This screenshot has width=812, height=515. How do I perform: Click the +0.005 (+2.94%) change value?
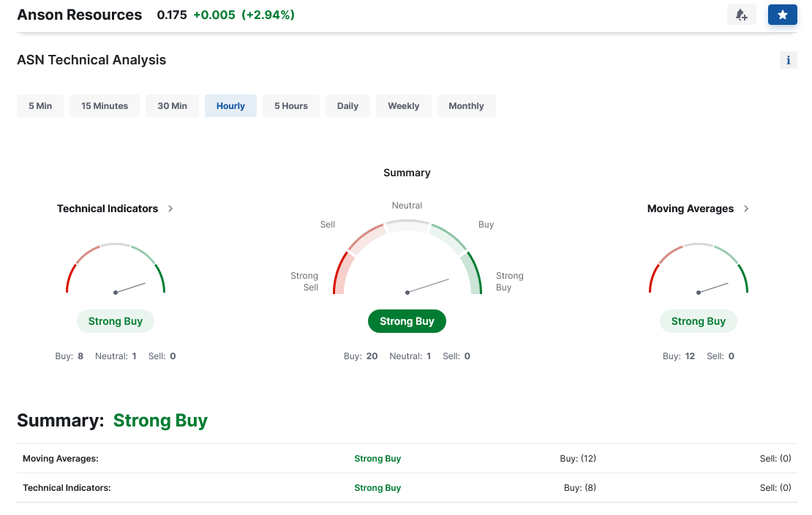click(x=244, y=15)
